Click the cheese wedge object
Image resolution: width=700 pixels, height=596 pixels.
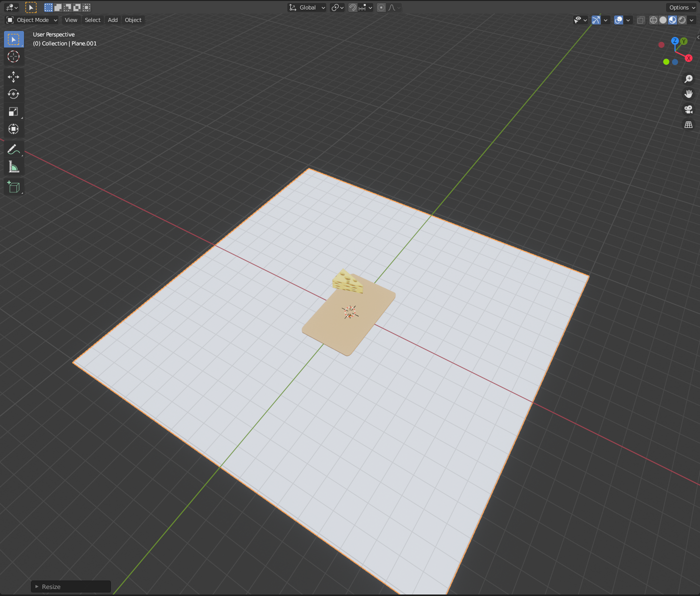(x=347, y=282)
